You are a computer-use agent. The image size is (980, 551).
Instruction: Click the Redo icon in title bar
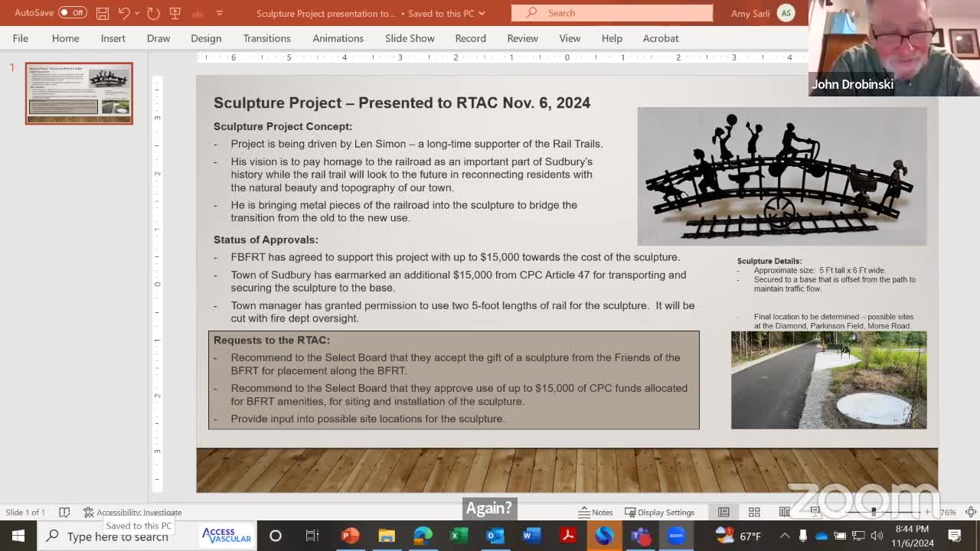click(x=153, y=13)
